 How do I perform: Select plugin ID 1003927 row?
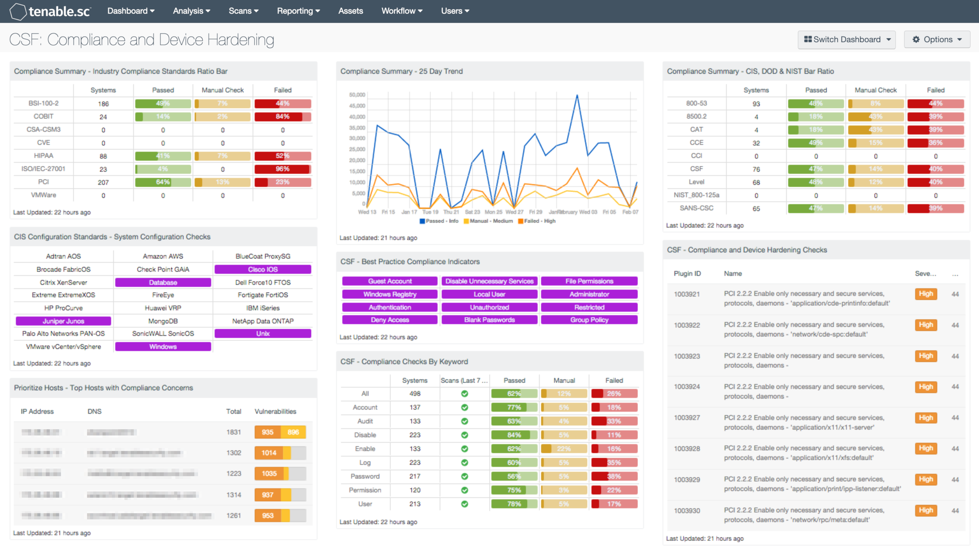pos(816,422)
